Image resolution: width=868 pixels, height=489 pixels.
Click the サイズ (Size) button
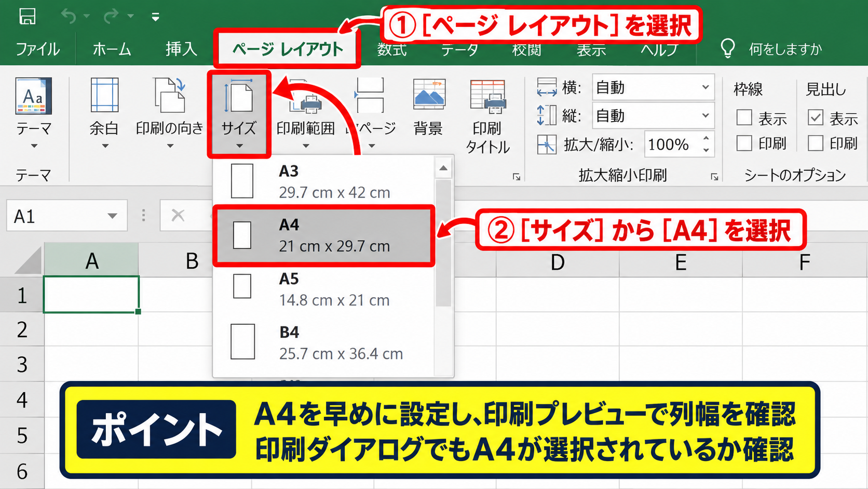[x=239, y=114]
